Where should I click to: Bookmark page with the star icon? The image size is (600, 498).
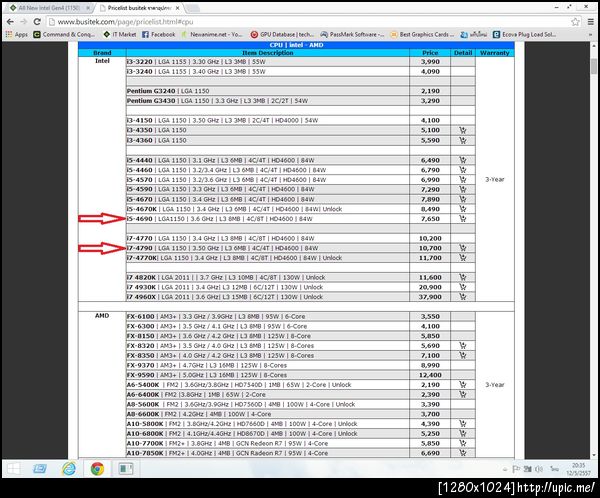click(575, 22)
